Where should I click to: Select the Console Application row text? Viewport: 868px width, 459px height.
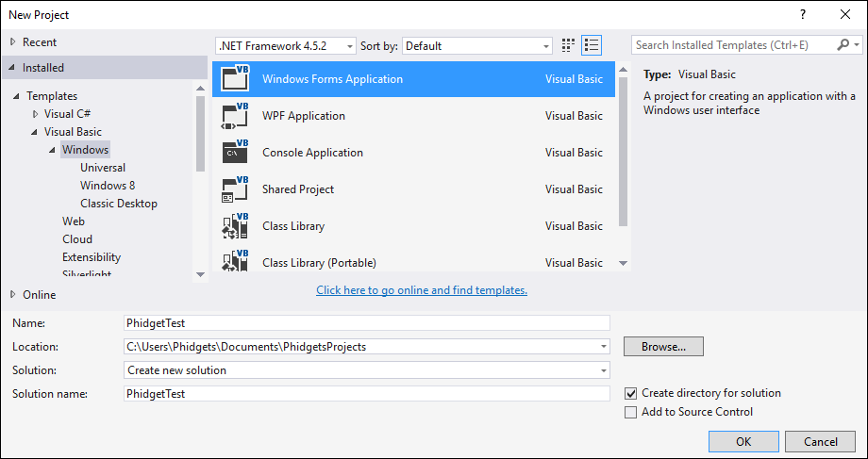[x=313, y=153]
